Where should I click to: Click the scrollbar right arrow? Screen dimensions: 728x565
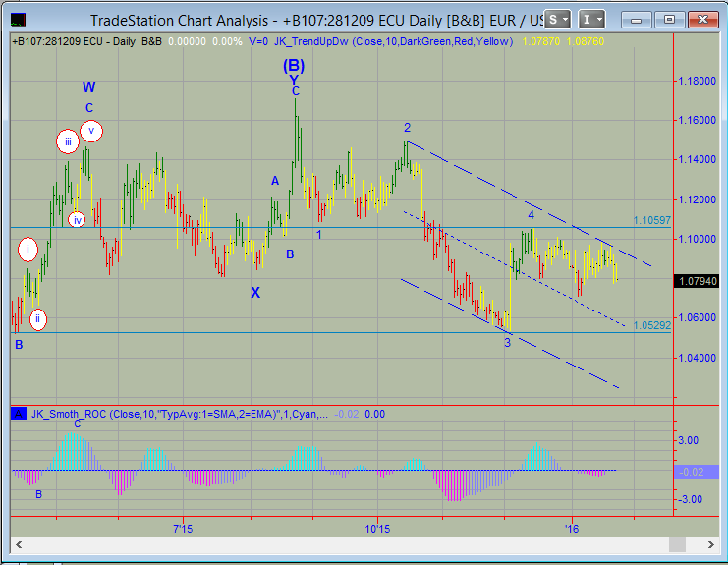pyautogui.click(x=707, y=545)
